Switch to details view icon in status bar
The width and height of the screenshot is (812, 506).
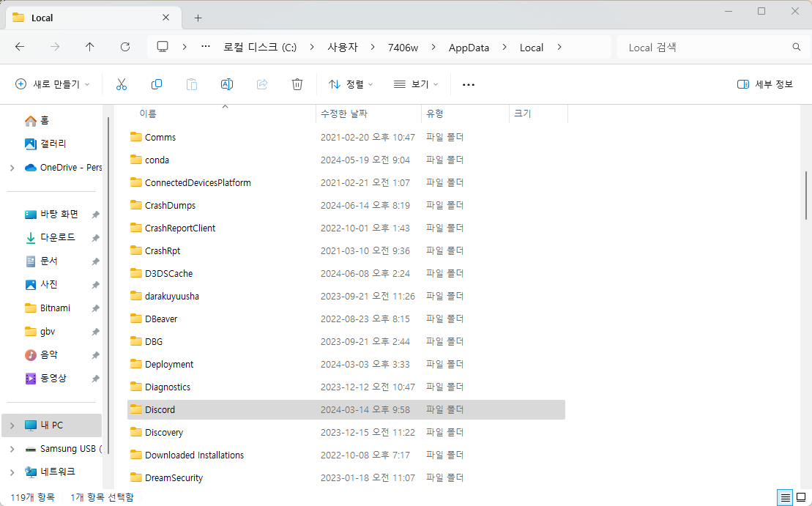click(785, 498)
